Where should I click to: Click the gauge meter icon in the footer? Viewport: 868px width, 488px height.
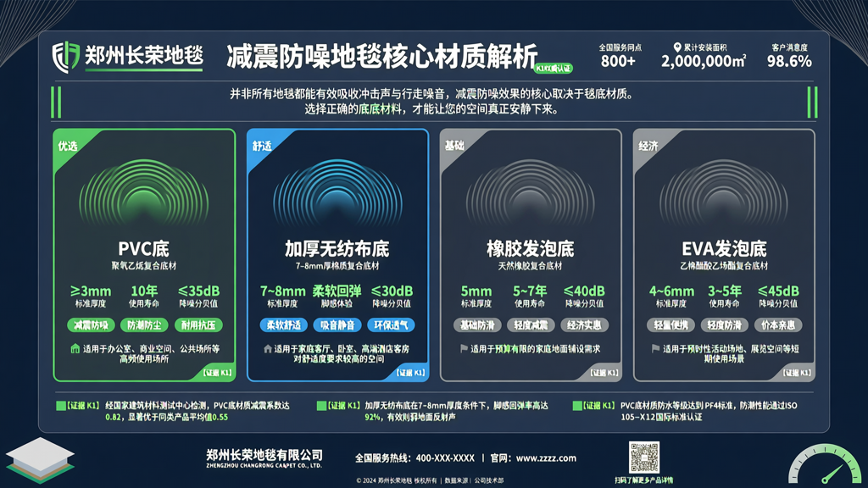[x=825, y=465]
